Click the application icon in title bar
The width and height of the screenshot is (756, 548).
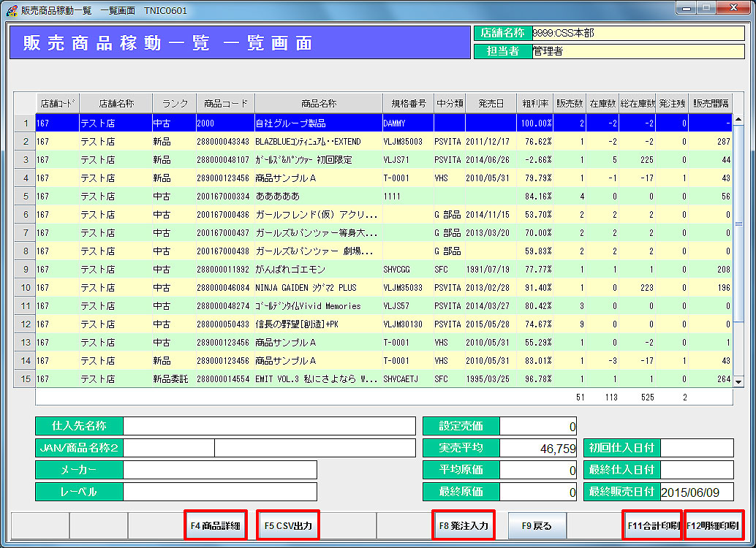coord(11,9)
